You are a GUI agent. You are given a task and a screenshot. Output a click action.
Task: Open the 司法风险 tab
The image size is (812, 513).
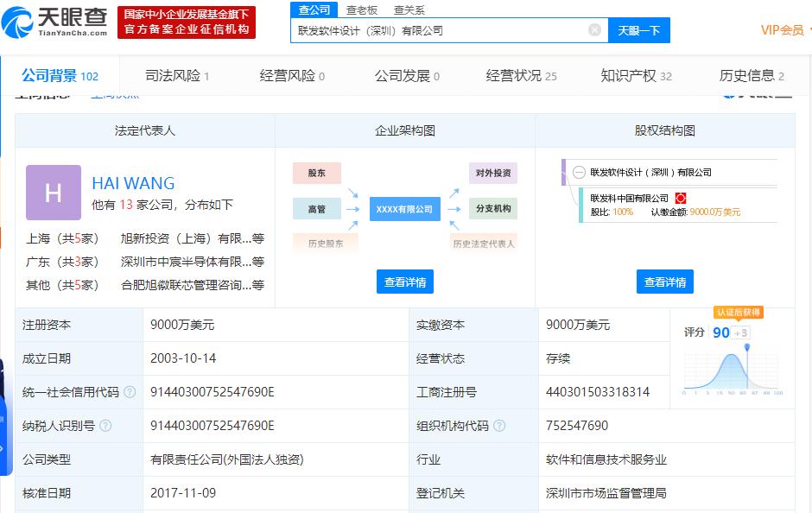[177, 76]
